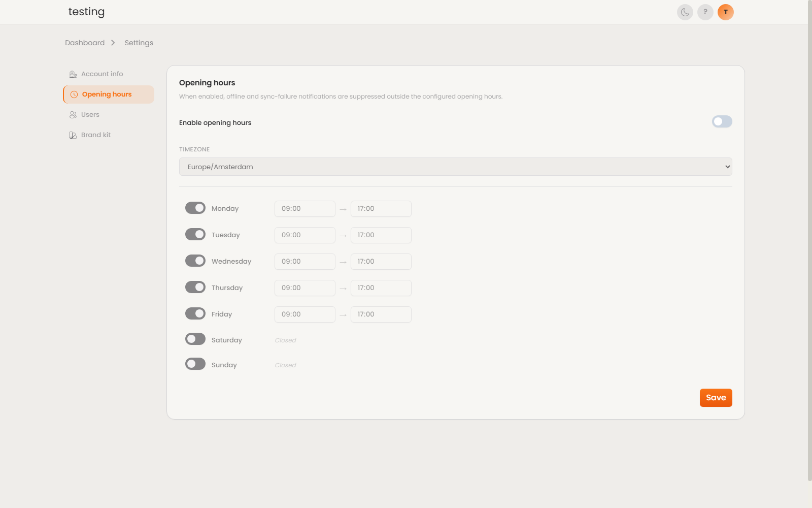Click the 'Opening hours' card heading
This screenshot has height=508, width=812.
207,83
